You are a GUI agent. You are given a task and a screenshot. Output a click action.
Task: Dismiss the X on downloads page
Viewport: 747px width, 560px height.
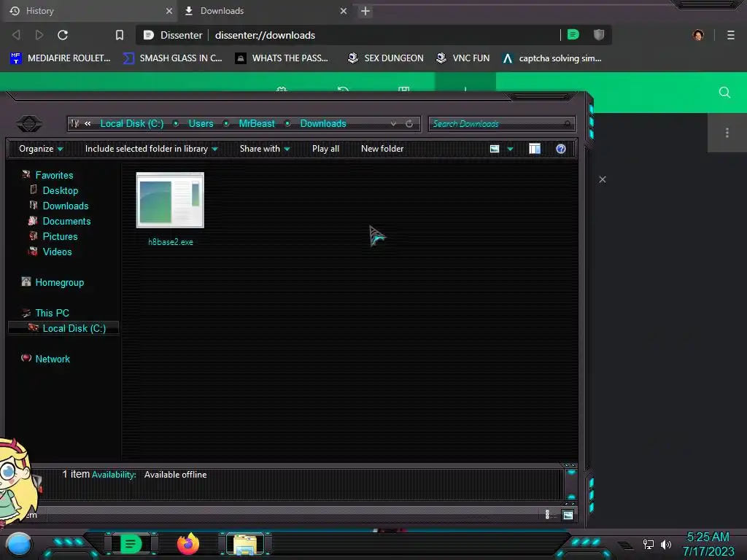603,179
